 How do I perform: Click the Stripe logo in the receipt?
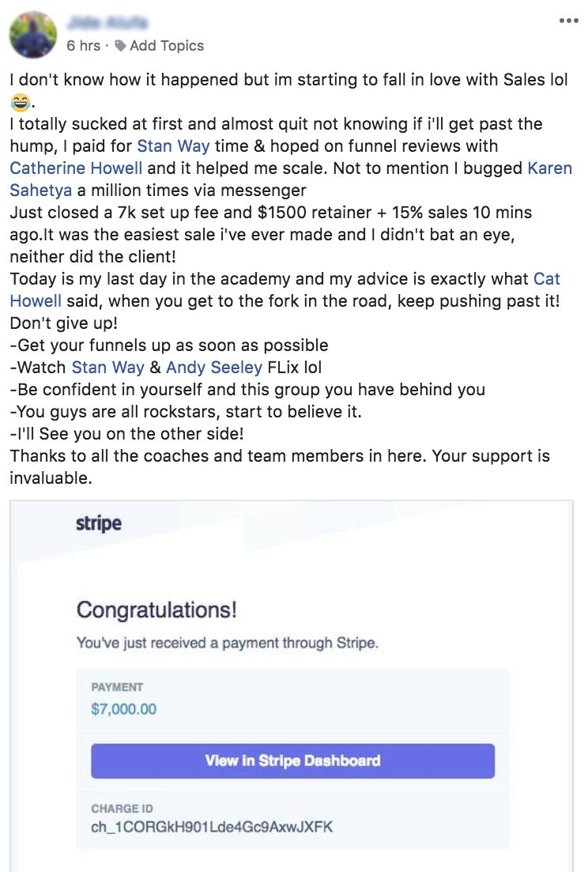[x=99, y=523]
